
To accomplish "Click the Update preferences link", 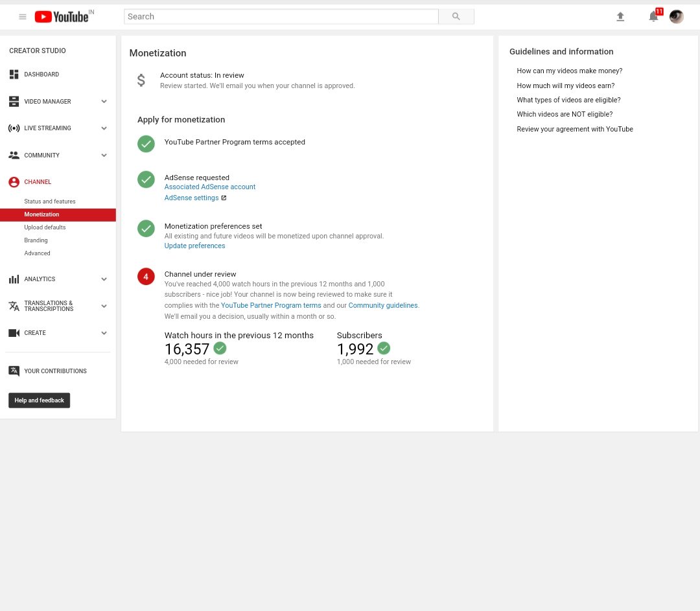I will tap(194, 246).
